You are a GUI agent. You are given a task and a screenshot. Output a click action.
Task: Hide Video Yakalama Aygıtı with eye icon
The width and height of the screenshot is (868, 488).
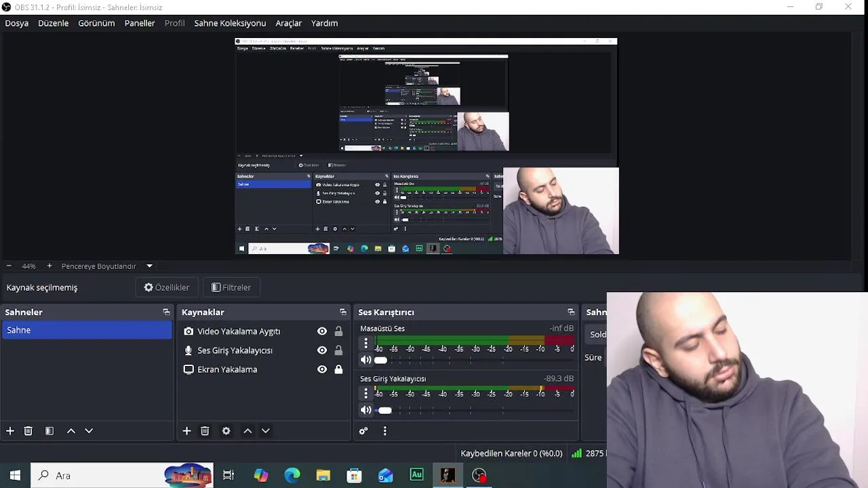tap(322, 331)
